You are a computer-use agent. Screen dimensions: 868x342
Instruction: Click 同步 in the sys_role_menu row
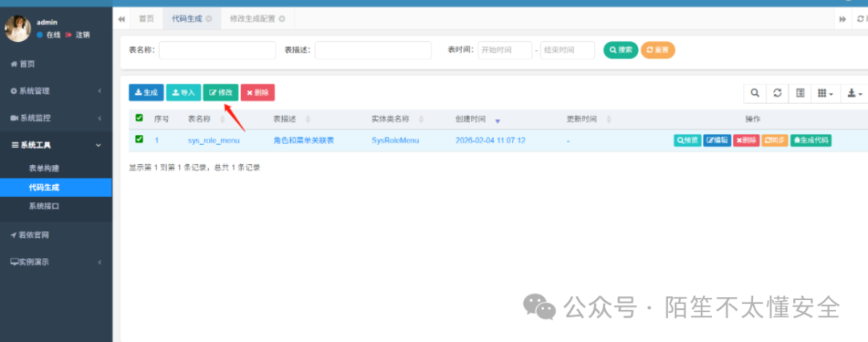coord(775,140)
